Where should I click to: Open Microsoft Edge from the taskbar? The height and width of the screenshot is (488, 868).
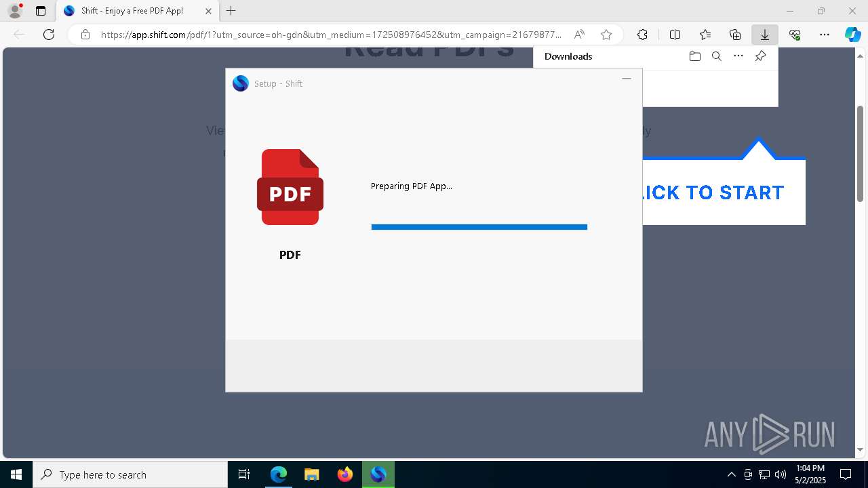(279, 474)
